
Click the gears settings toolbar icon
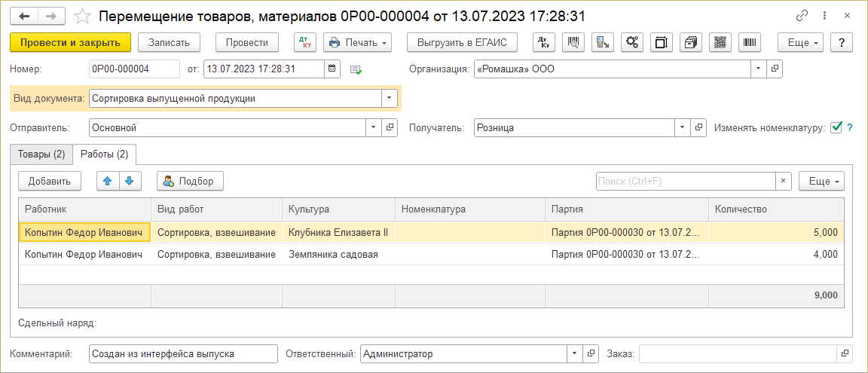point(631,43)
